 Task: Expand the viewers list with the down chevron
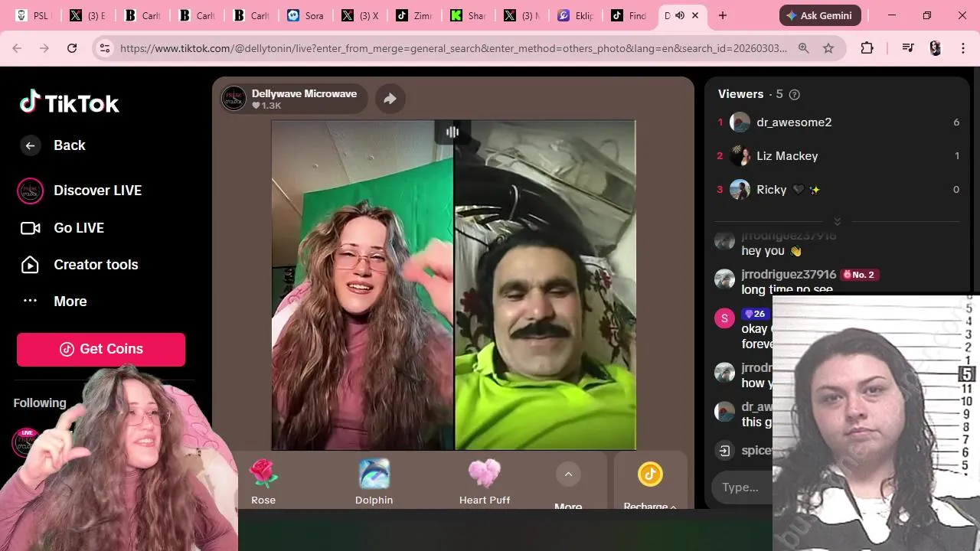point(837,221)
